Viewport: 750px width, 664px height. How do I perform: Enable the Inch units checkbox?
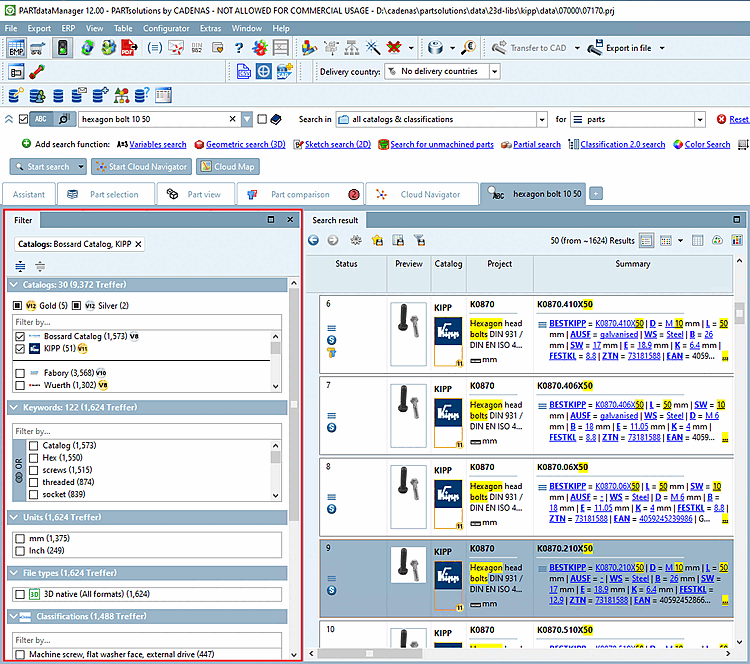[x=20, y=550]
